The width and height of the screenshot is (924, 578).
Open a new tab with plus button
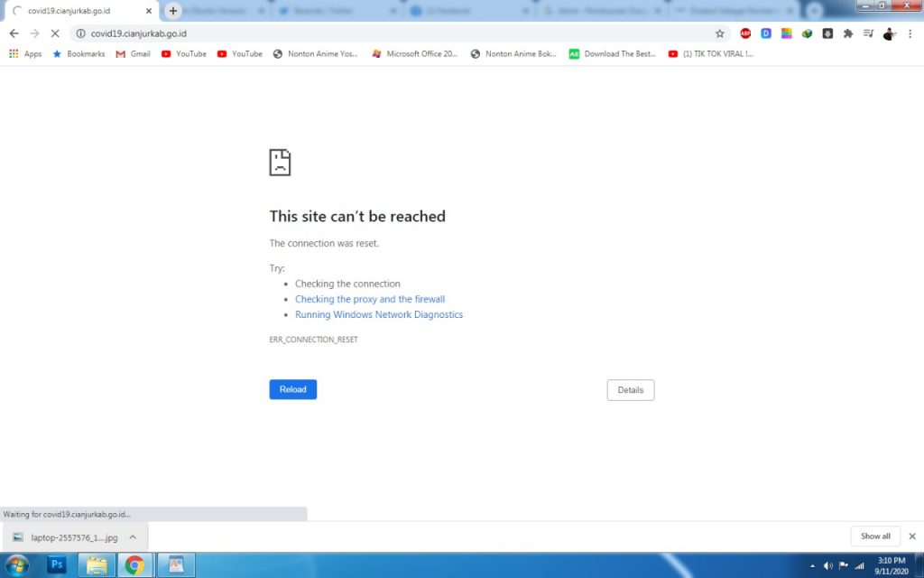pyautogui.click(x=173, y=11)
